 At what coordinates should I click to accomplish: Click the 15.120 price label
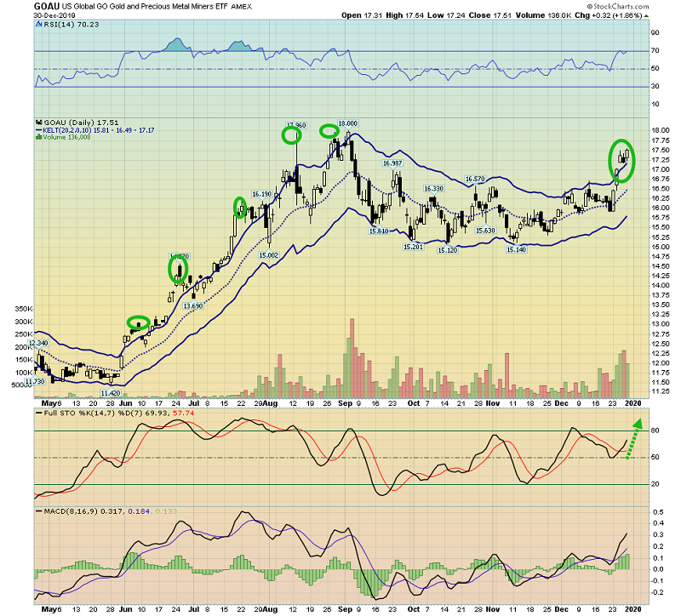(448, 250)
